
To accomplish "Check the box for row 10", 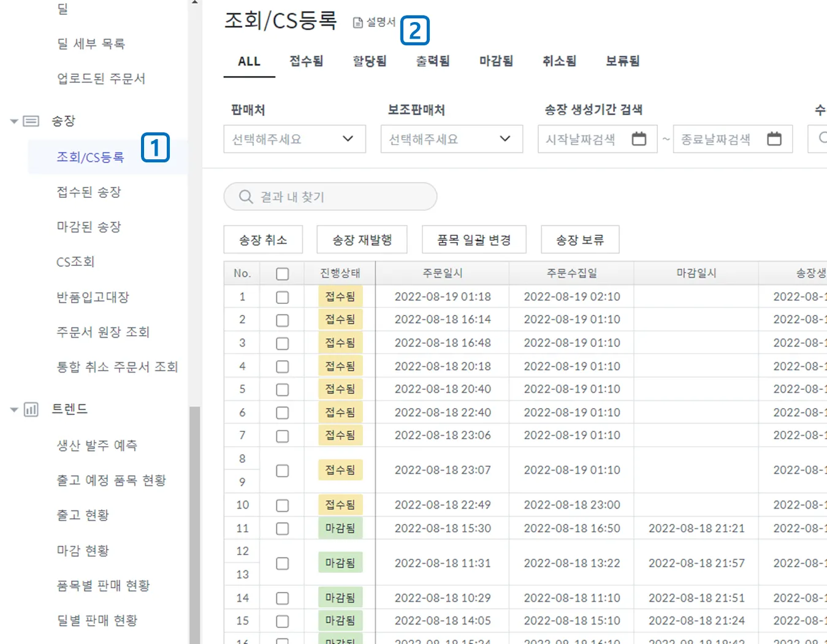I will pyautogui.click(x=283, y=506).
